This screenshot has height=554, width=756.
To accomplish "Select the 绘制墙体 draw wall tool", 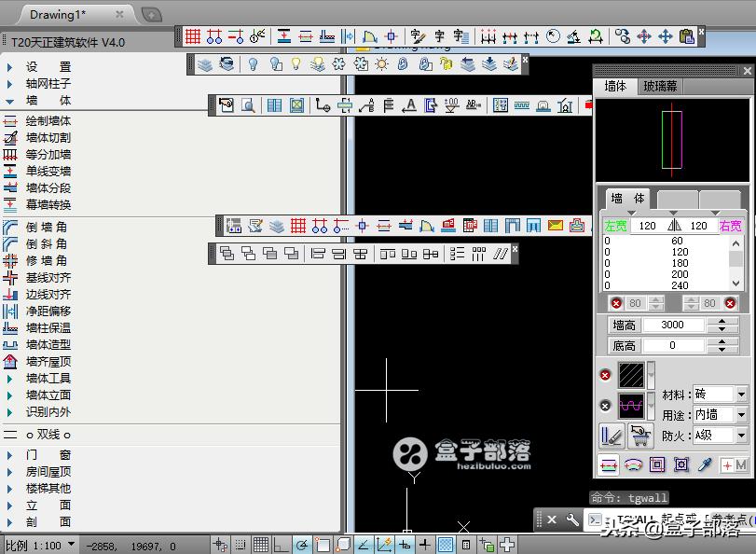I will click(48, 121).
